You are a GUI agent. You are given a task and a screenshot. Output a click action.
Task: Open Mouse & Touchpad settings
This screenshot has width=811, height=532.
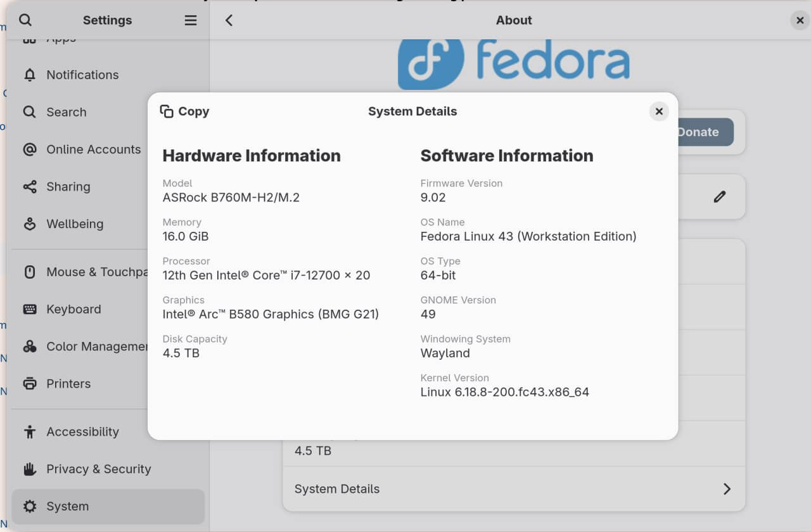tap(95, 272)
